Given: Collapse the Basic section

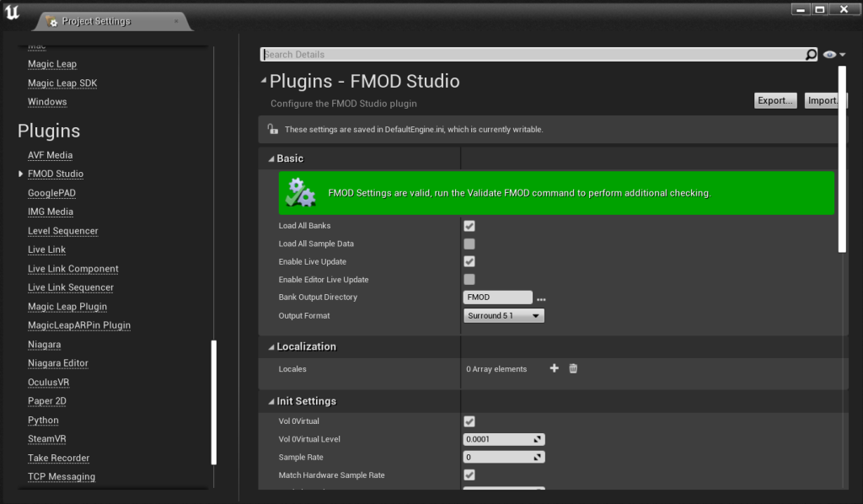Looking at the screenshot, I should pos(271,159).
